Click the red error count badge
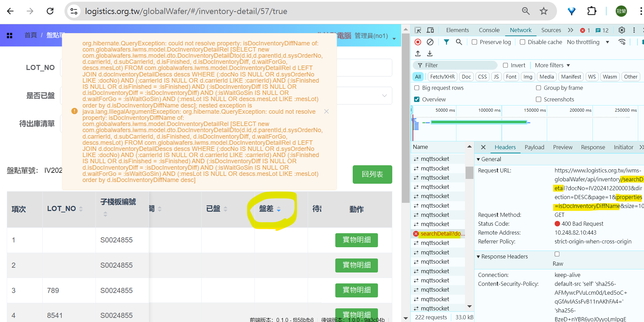The image size is (644, 322). tap(585, 30)
